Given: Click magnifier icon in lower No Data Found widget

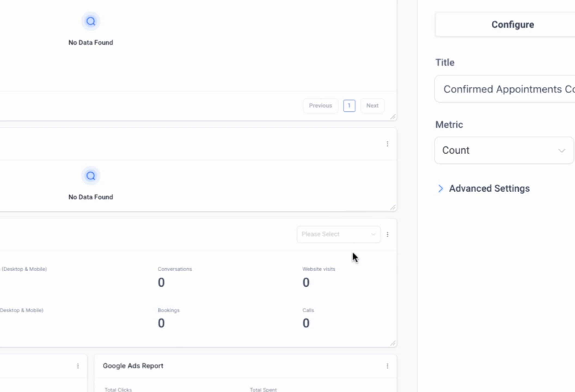Looking at the screenshot, I should pos(91,176).
